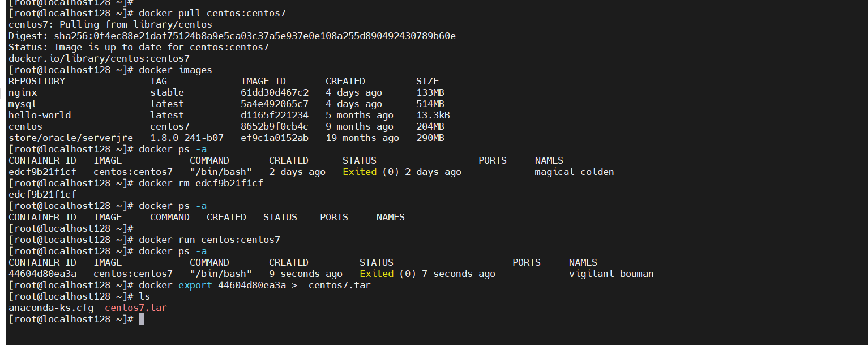Viewport: 868px width, 345px height.
Task: Click the 'docker images' command text
Action: [176, 70]
